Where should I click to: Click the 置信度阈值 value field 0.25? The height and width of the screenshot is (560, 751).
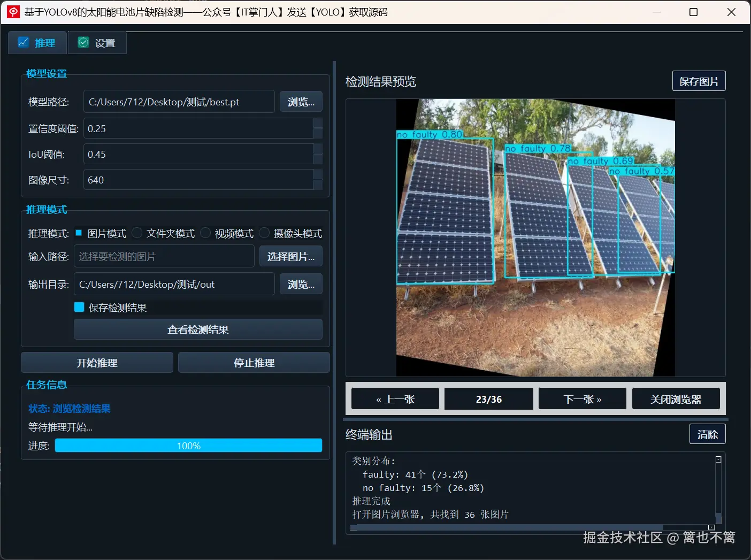tap(198, 128)
